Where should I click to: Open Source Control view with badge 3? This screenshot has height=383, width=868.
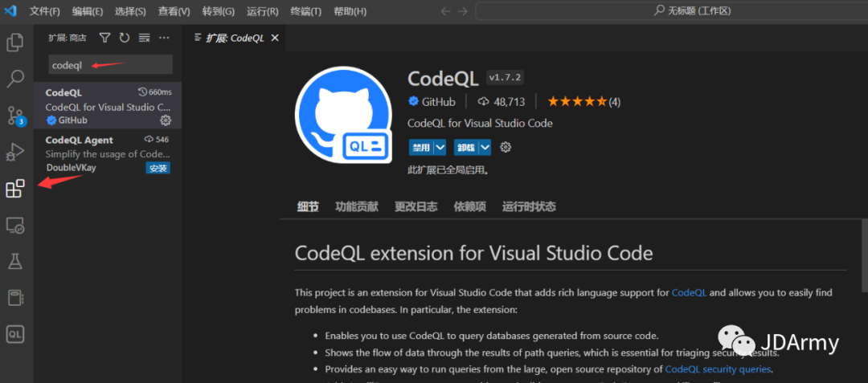point(16,116)
